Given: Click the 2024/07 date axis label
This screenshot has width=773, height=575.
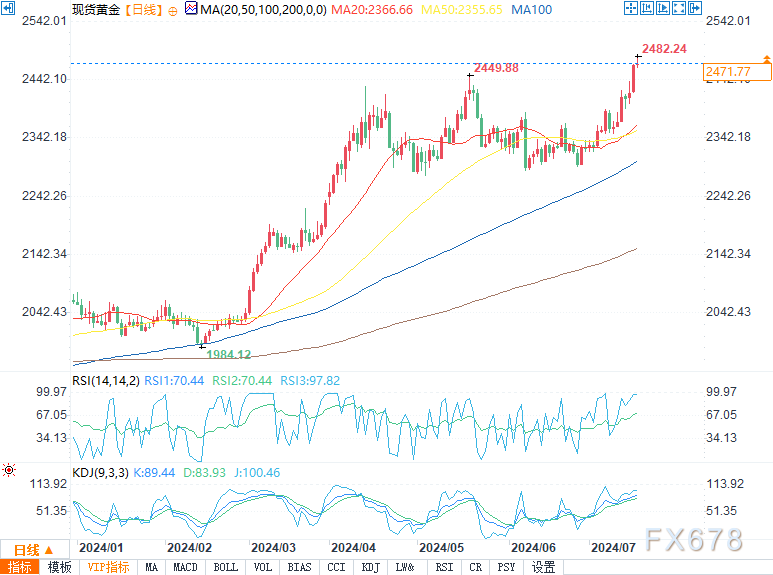Looking at the screenshot, I should click(x=613, y=548).
